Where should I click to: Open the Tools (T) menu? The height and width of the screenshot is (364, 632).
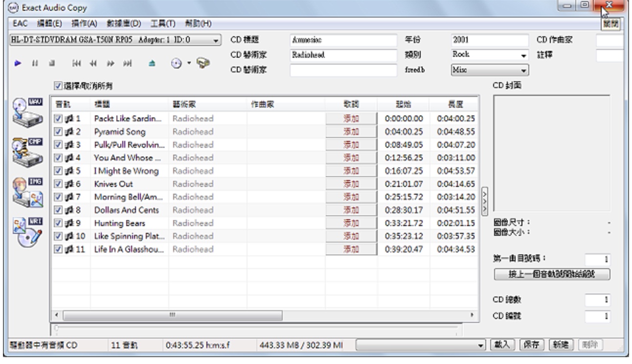click(163, 23)
